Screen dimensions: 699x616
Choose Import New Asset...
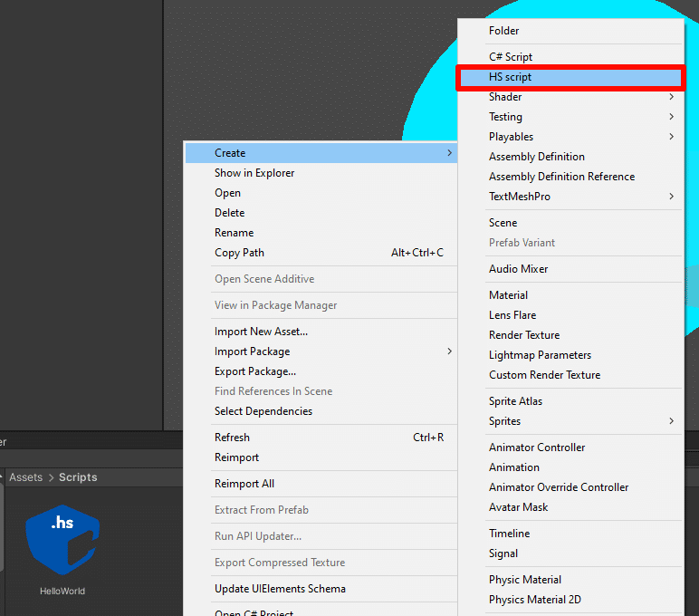[x=321, y=332]
